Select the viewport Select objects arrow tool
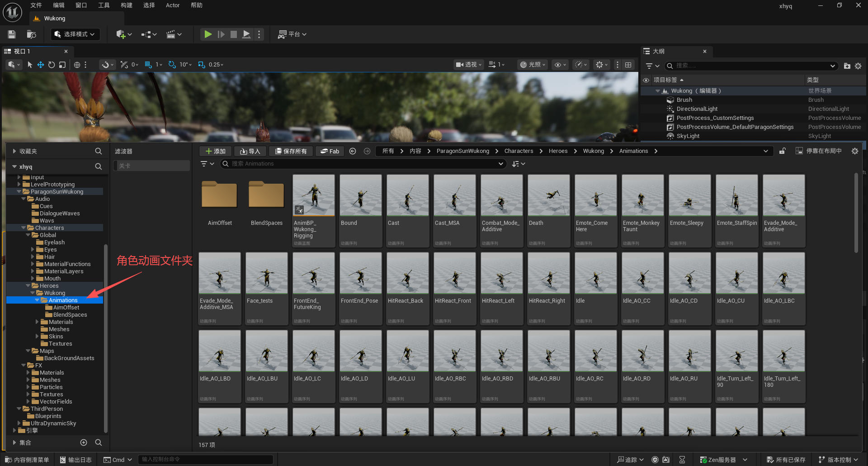 click(x=30, y=65)
